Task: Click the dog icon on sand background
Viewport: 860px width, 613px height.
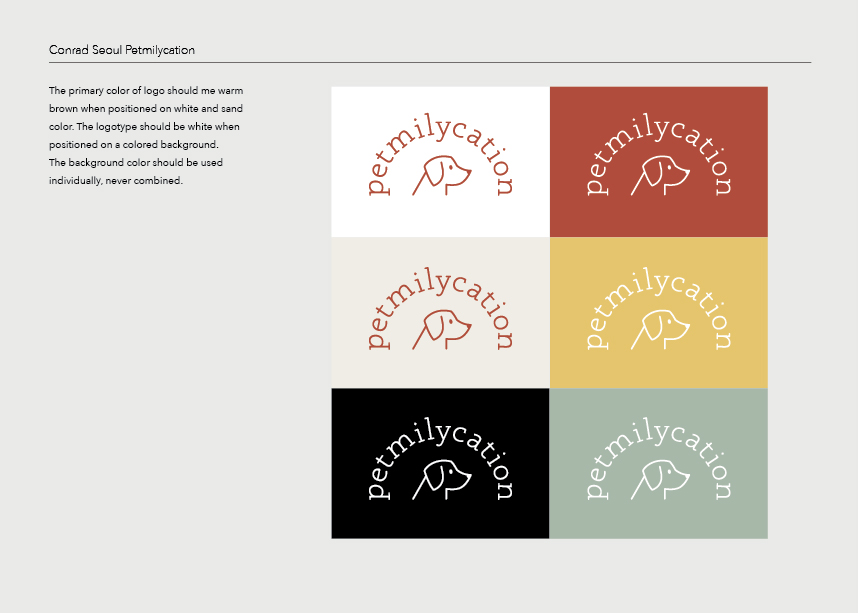Action: click(442, 330)
